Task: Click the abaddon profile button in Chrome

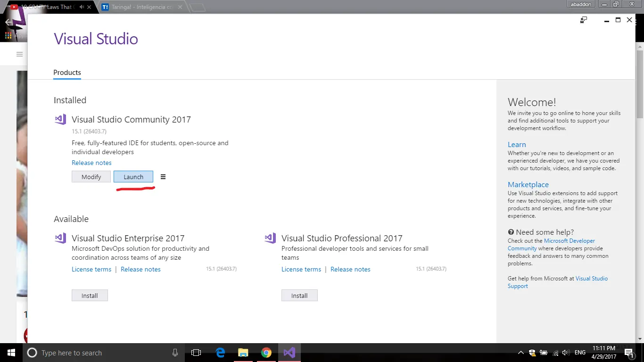Action: point(582,4)
